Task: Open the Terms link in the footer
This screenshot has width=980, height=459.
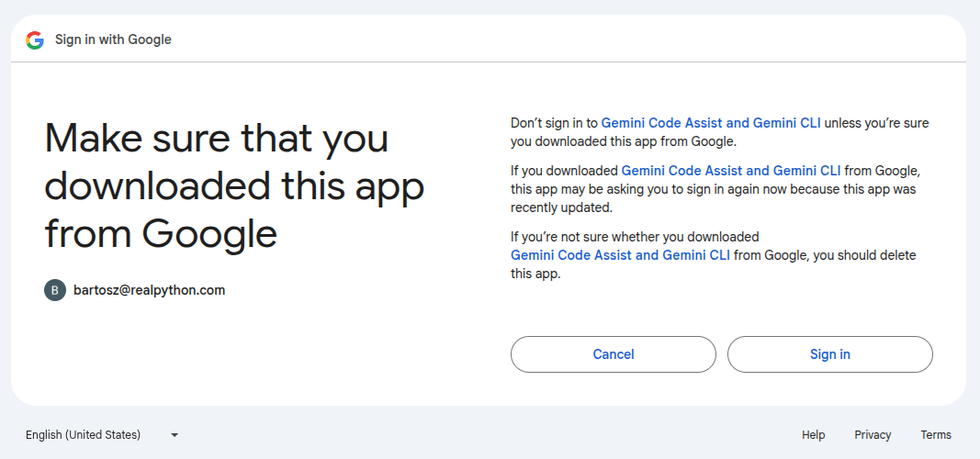Action: click(x=936, y=435)
